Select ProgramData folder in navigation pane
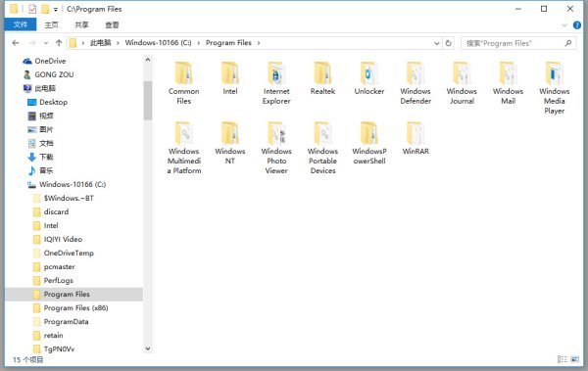Image resolution: width=588 pixels, height=371 pixels. click(66, 321)
